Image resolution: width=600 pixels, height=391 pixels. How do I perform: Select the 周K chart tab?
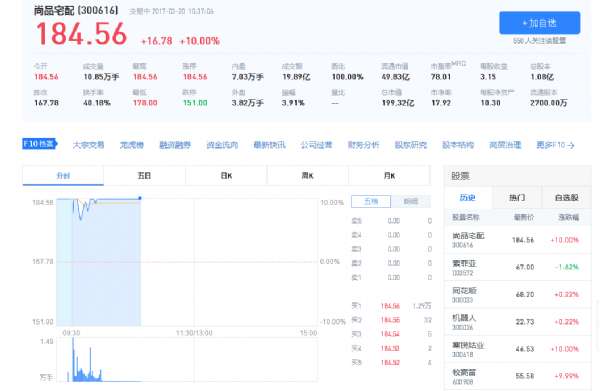coord(308,176)
